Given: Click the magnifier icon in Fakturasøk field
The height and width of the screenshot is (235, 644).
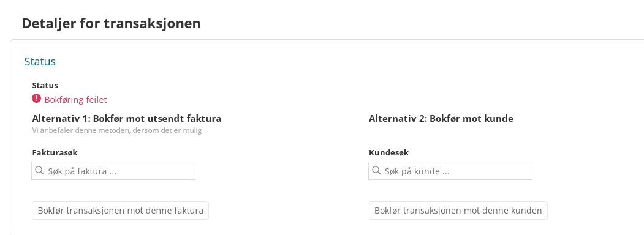Looking at the screenshot, I should 39,171.
